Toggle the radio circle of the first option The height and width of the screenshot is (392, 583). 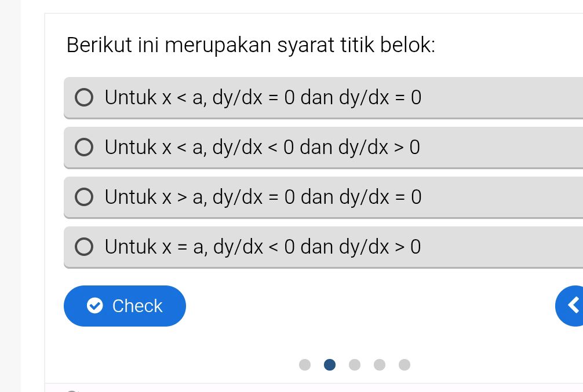84,97
